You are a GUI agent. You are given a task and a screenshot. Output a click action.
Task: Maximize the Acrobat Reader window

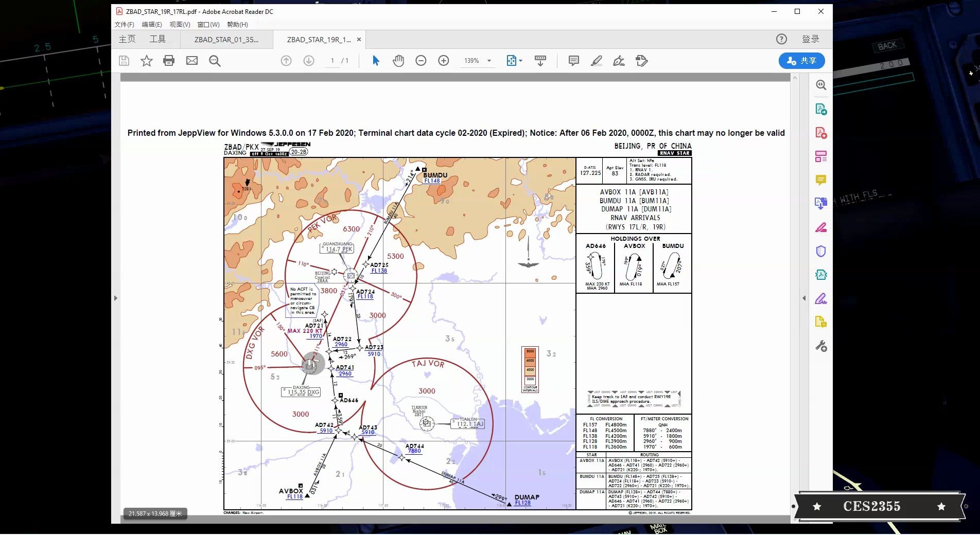(x=797, y=11)
